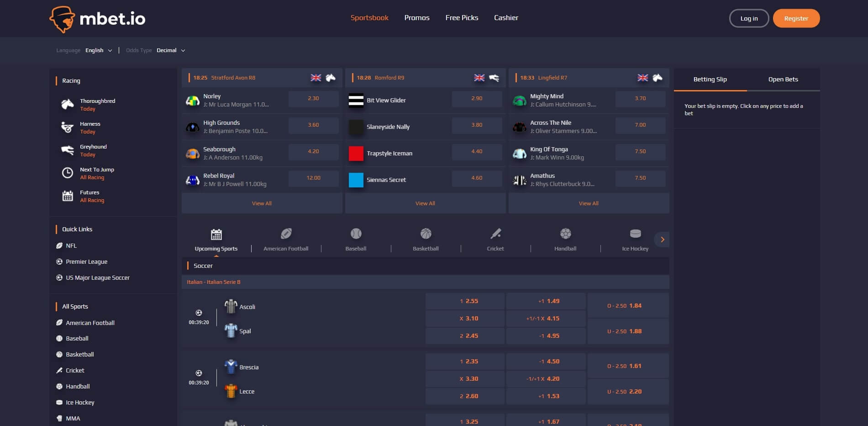The image size is (868, 426).
Task: Click the Register button
Action: pos(796,18)
